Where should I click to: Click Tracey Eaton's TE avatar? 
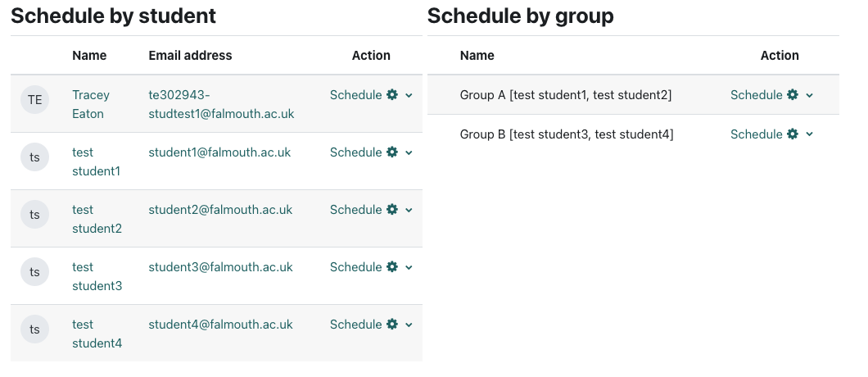coord(35,100)
